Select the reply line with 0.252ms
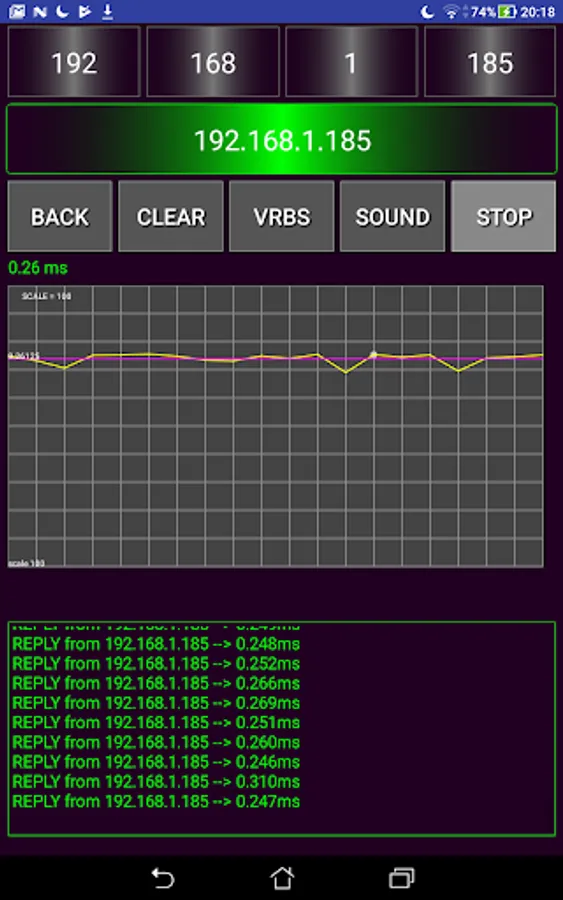The height and width of the screenshot is (900, 563). [x=156, y=664]
